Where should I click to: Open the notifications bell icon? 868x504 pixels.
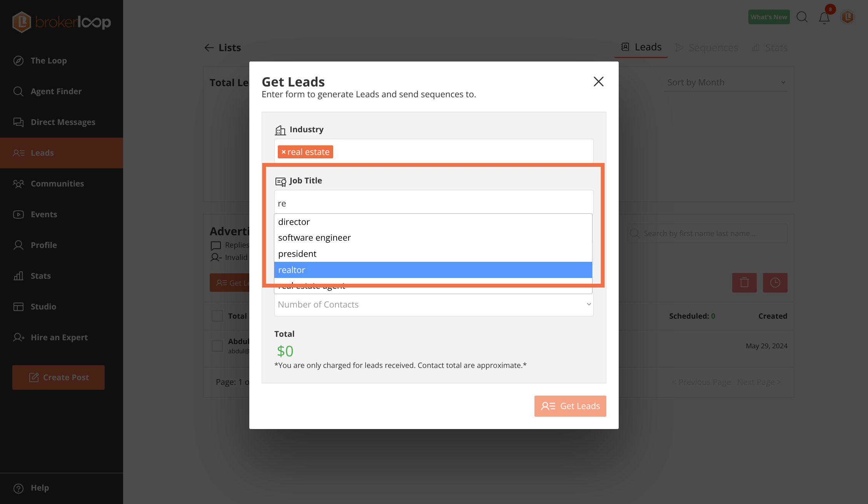click(824, 18)
